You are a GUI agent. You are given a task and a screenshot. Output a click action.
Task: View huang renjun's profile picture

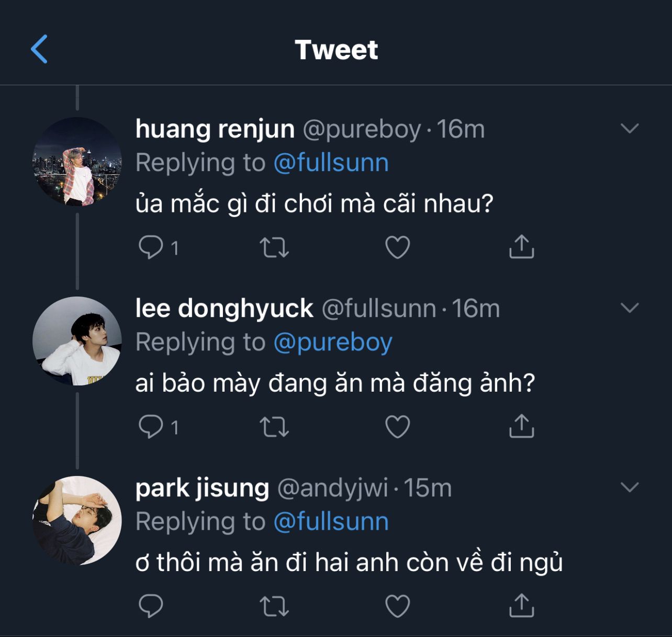click(x=77, y=162)
